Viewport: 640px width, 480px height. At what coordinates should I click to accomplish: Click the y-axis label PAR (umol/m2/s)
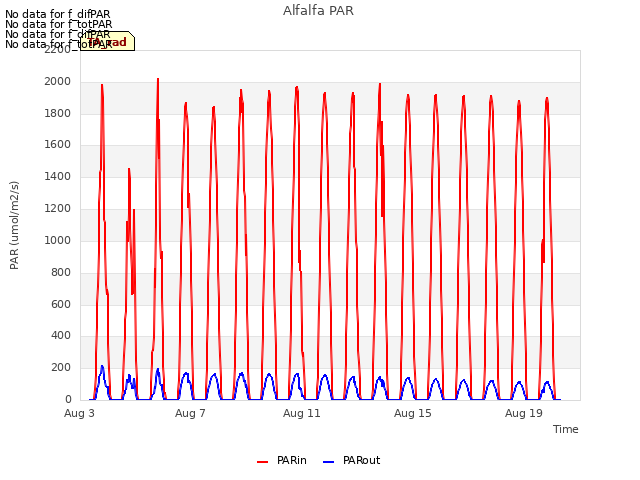[14, 225]
